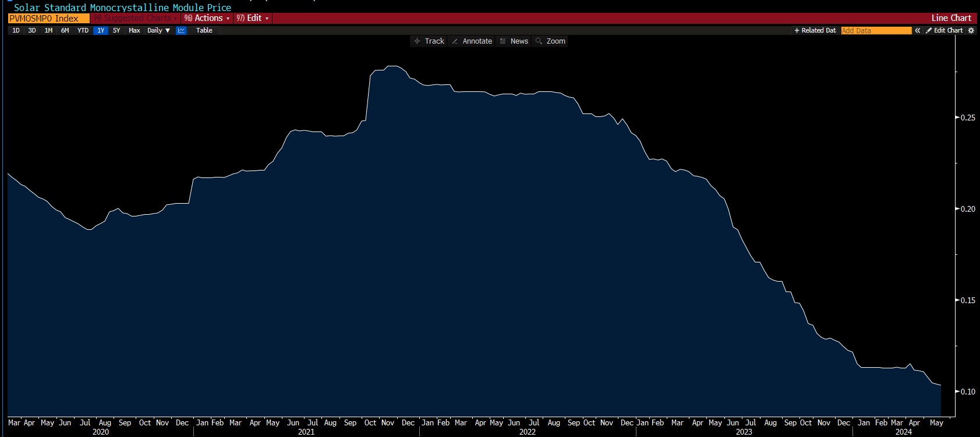Select the 1D time range
The height and width of the screenshot is (437, 980).
[x=16, y=30]
